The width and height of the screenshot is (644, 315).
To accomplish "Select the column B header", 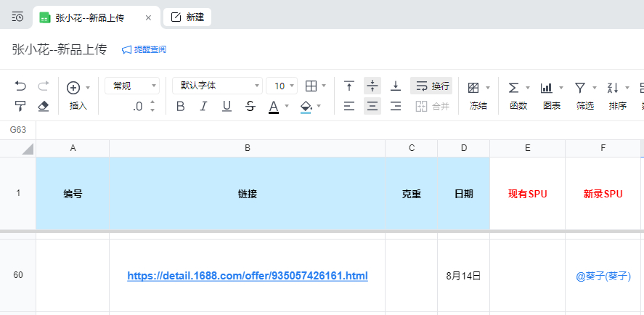I will [247, 148].
